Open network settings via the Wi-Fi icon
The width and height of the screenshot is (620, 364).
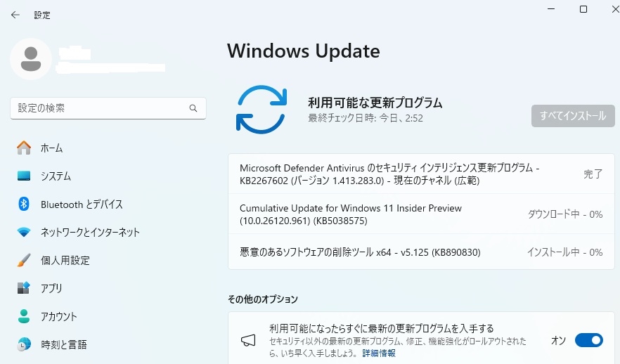coord(24,232)
